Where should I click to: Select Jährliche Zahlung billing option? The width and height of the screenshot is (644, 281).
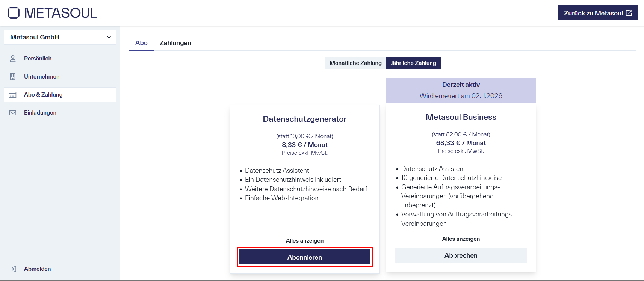tap(413, 63)
